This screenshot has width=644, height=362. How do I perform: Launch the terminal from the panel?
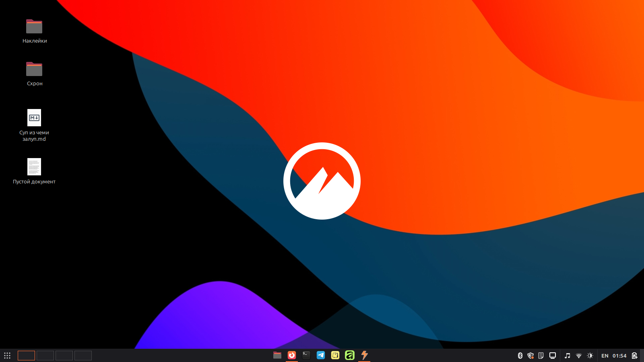pyautogui.click(x=306, y=355)
